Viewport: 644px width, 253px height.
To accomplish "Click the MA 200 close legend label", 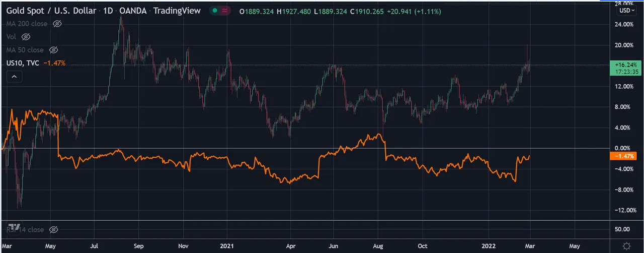I will 28,24.
